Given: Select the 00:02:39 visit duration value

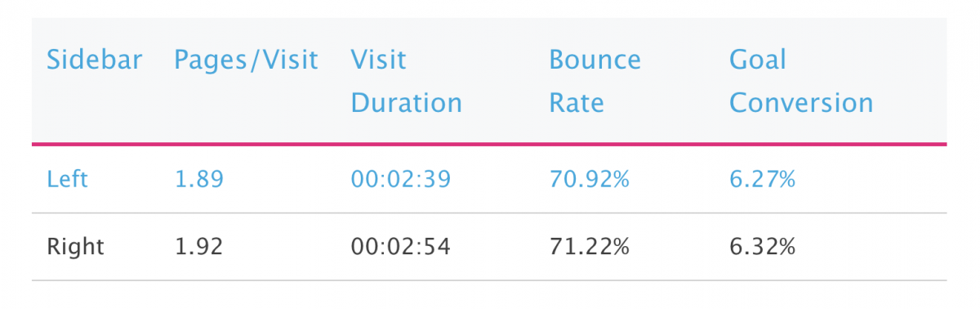Looking at the screenshot, I should [401, 179].
